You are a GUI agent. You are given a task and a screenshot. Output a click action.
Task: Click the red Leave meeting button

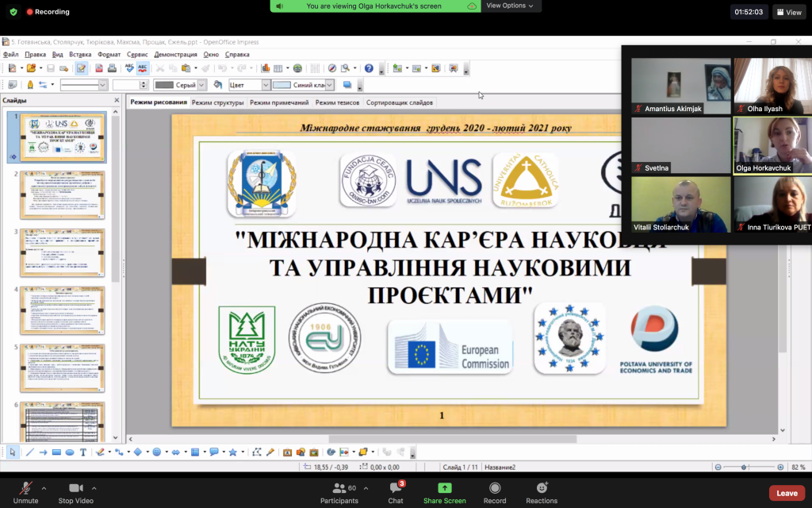click(x=787, y=493)
